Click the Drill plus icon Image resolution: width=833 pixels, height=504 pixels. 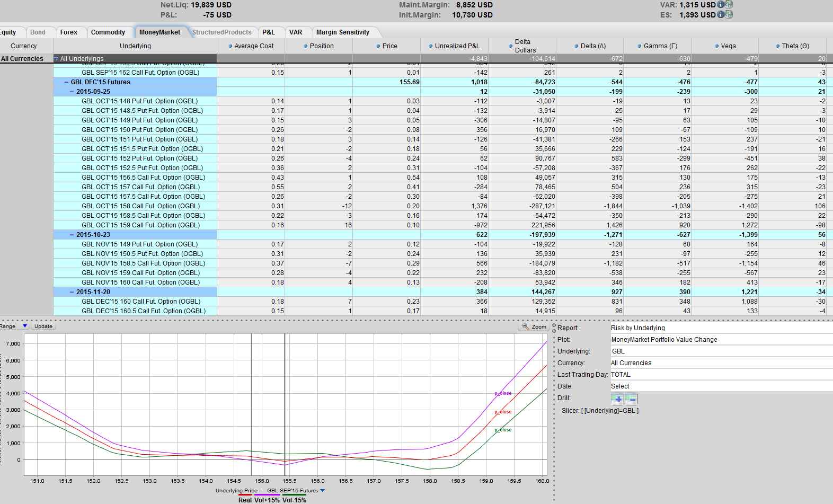coord(618,399)
